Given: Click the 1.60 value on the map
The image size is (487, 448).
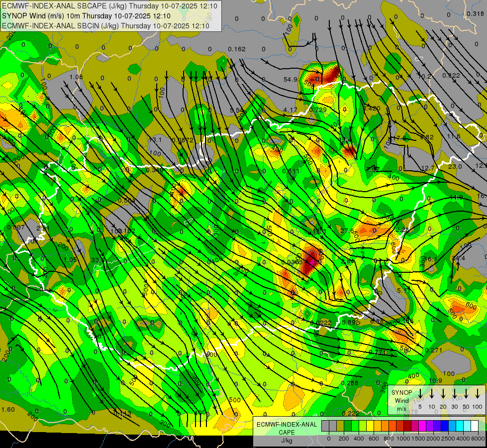Looking at the screenshot, I should click(8, 410).
